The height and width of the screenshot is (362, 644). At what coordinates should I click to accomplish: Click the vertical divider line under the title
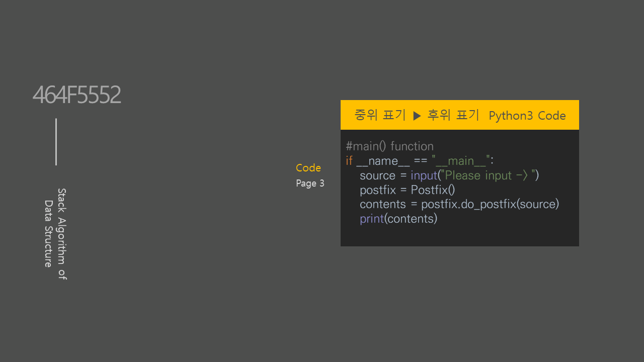[x=56, y=141]
